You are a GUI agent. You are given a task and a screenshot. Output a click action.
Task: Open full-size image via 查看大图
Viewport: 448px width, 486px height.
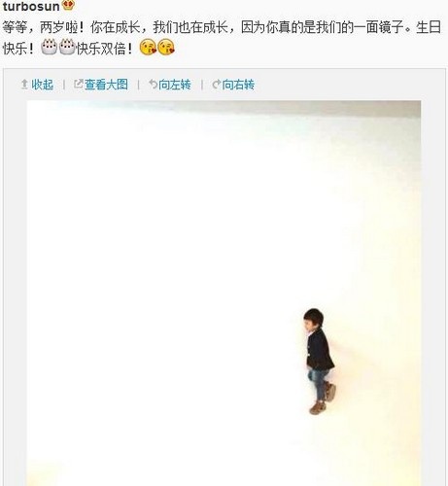(106, 85)
